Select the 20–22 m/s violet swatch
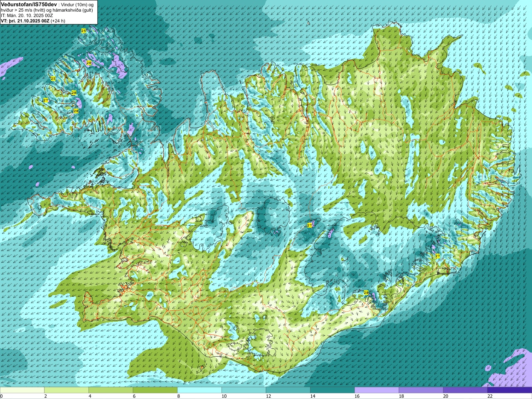 (465, 390)
